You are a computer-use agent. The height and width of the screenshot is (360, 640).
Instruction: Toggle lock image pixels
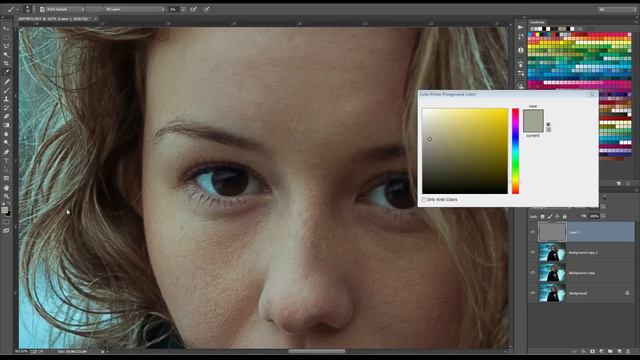click(550, 216)
